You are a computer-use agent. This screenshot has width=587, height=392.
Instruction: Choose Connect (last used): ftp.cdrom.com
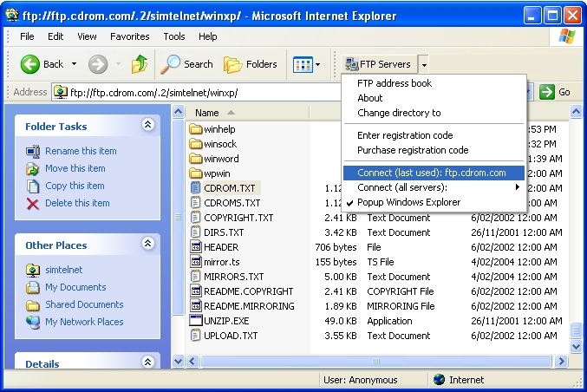point(431,173)
